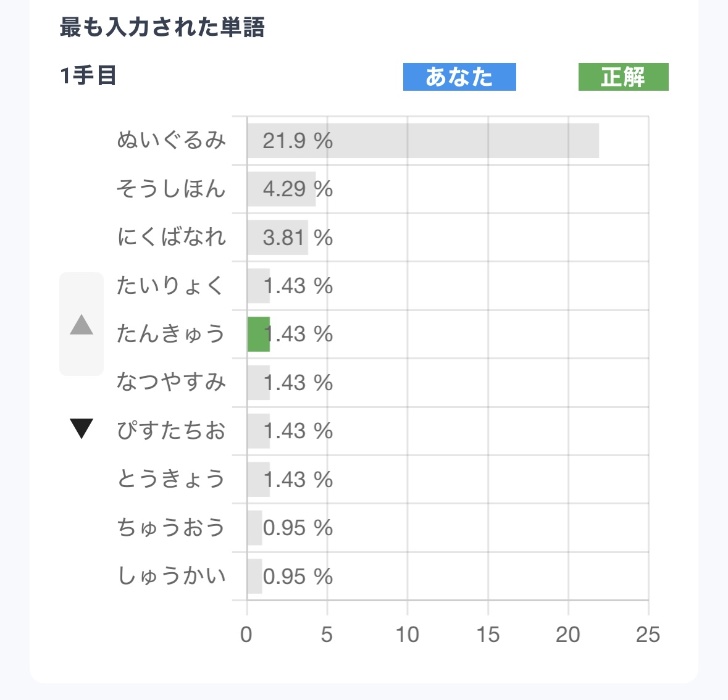The height and width of the screenshot is (700, 728).
Task: Click the にくばなれ 3.81% bar
Action: [x=278, y=237]
